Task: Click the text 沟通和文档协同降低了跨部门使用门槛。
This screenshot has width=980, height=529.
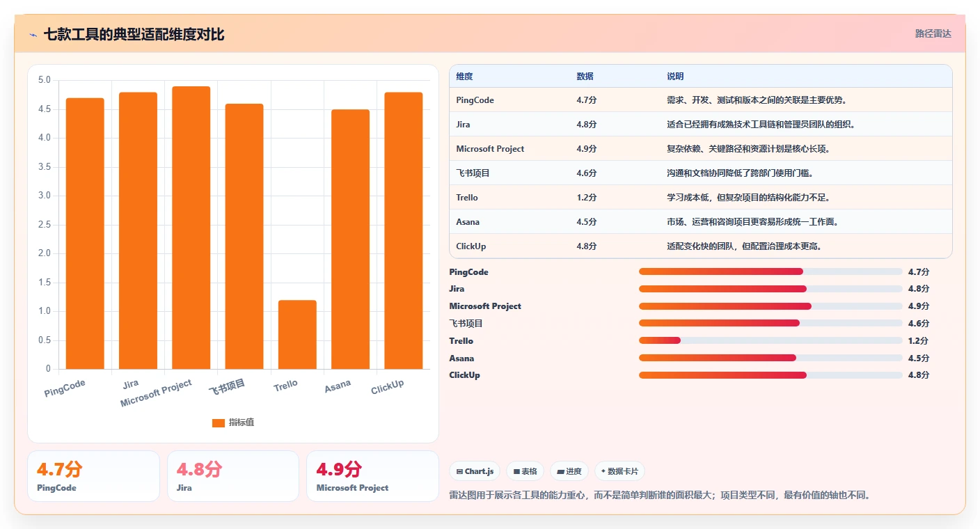Action: click(740, 173)
